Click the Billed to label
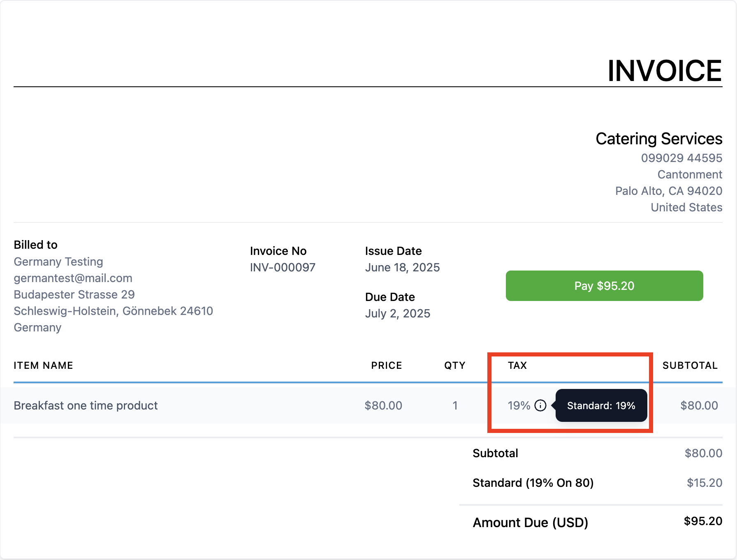 (x=36, y=245)
